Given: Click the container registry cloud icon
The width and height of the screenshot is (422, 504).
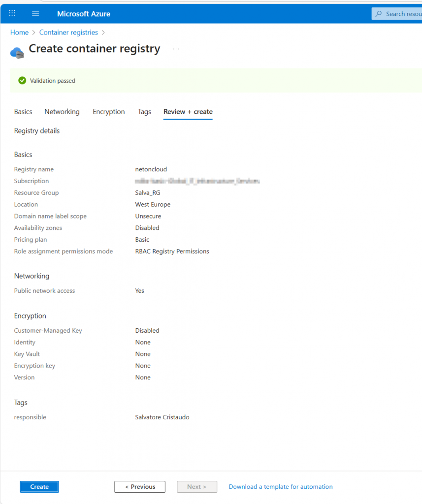Looking at the screenshot, I should tap(17, 52).
